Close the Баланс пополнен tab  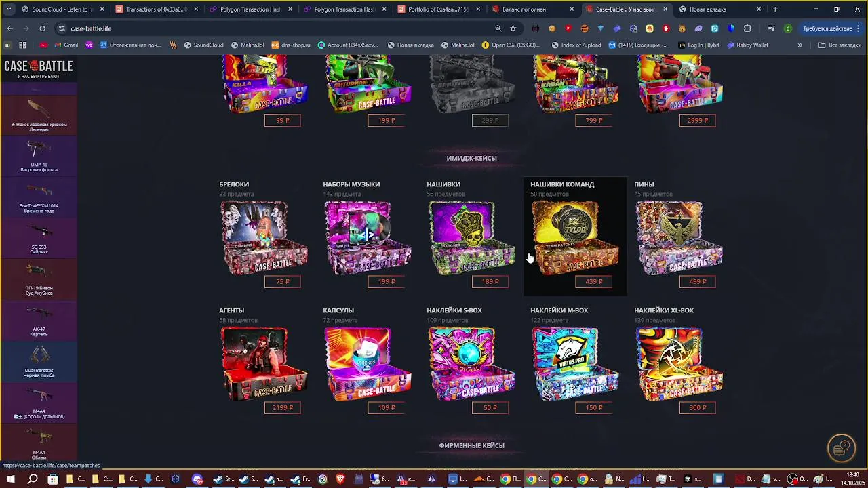572,9
